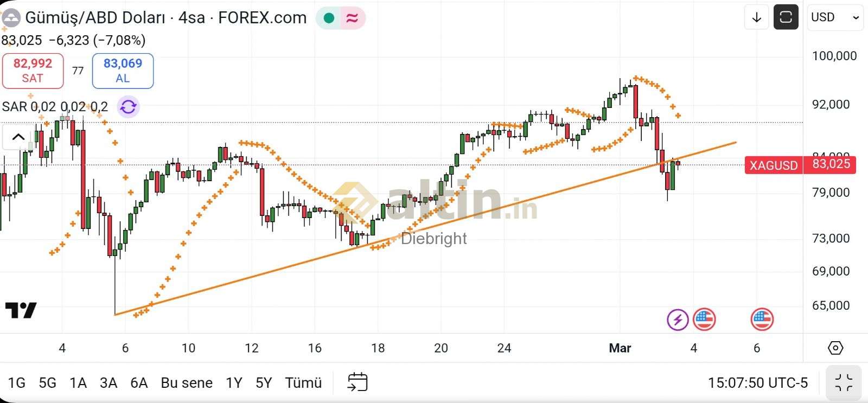Click the TradingView logo
The height and width of the screenshot is (403, 868).
(21, 310)
